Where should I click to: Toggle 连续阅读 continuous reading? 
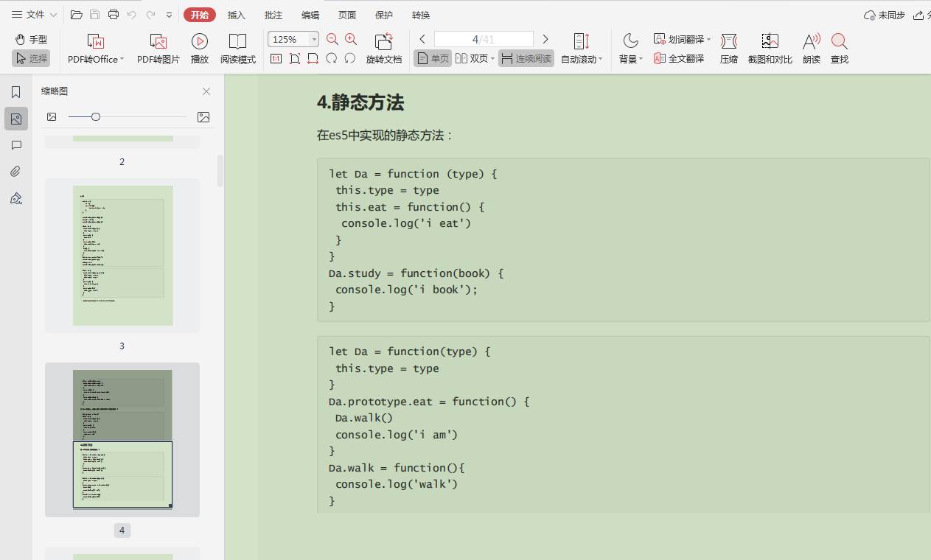point(526,58)
